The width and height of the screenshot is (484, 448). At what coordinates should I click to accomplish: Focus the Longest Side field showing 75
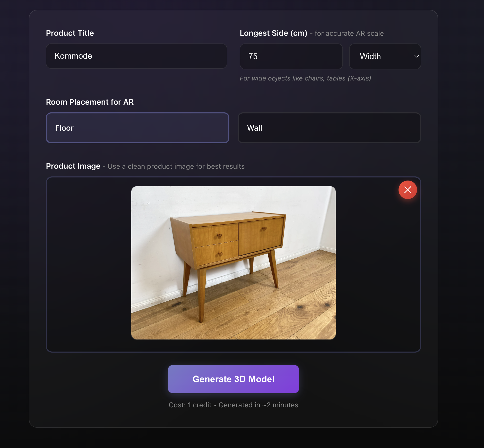tap(291, 56)
